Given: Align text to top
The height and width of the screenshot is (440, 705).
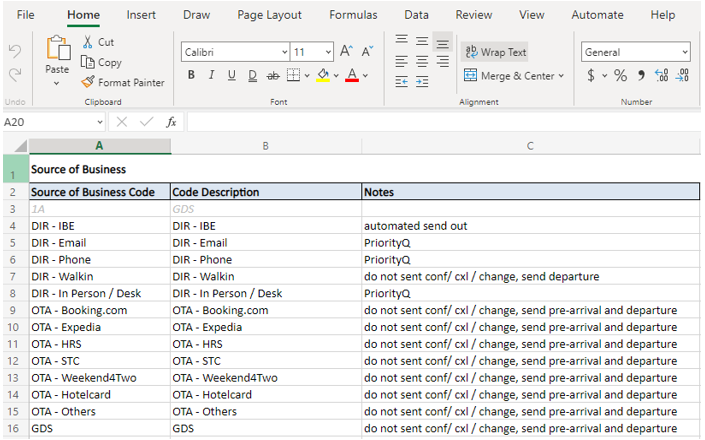Looking at the screenshot, I should point(402,40).
